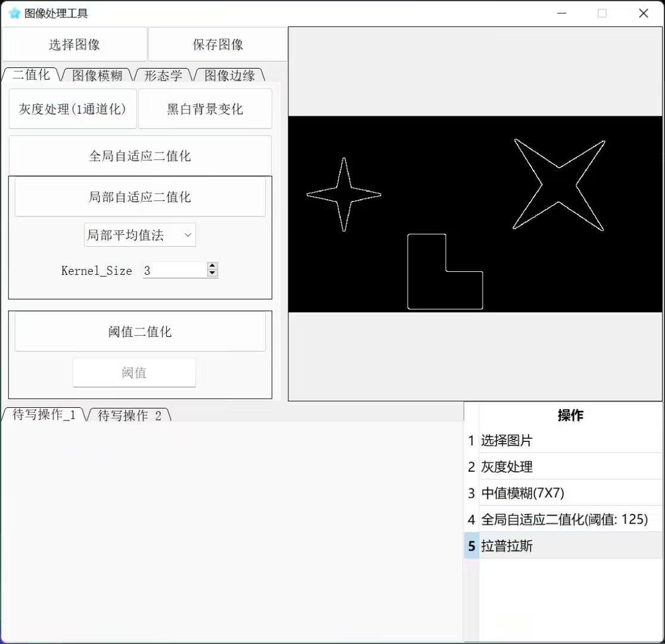Viewport: 665px width, 644px height.
Task: Click the 保存图像 button
Action: 217,45
